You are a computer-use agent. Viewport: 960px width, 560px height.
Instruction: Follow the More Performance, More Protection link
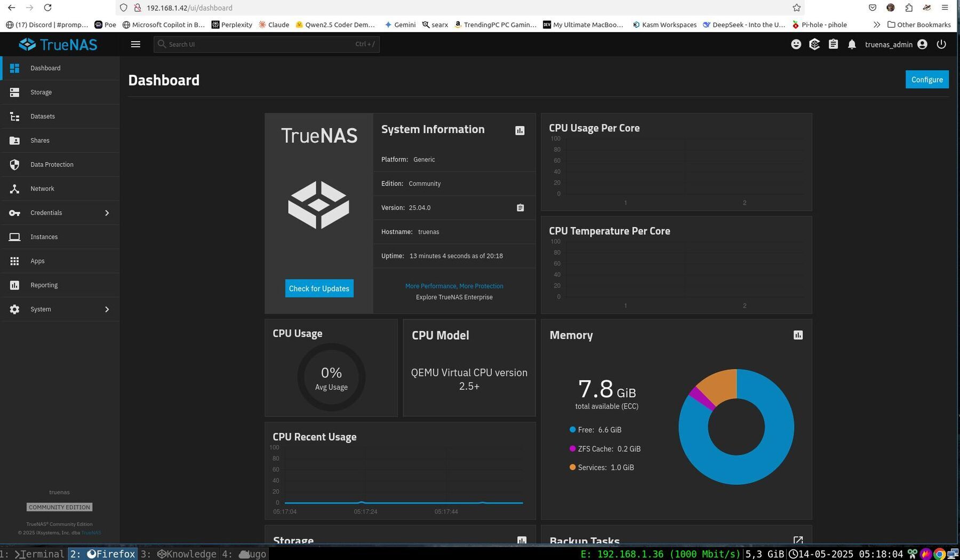point(454,286)
